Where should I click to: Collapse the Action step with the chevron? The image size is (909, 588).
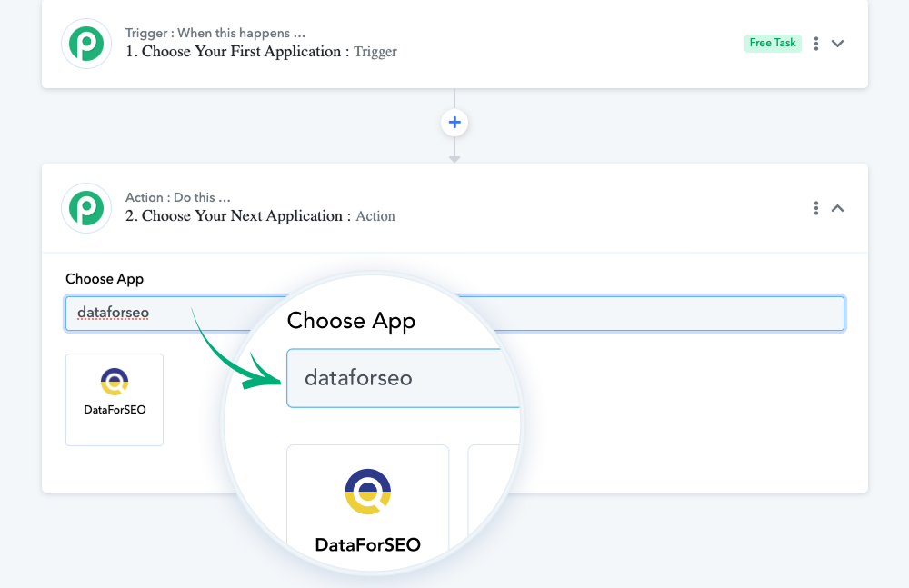(837, 208)
